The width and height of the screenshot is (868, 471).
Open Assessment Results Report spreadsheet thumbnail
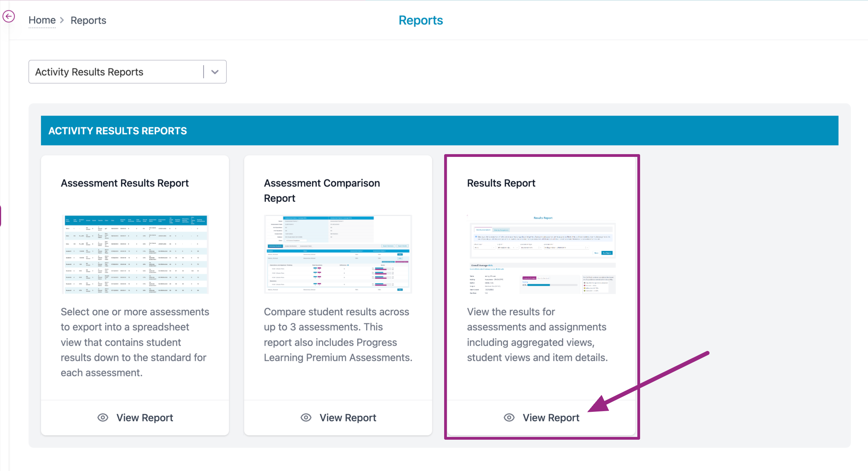point(135,254)
